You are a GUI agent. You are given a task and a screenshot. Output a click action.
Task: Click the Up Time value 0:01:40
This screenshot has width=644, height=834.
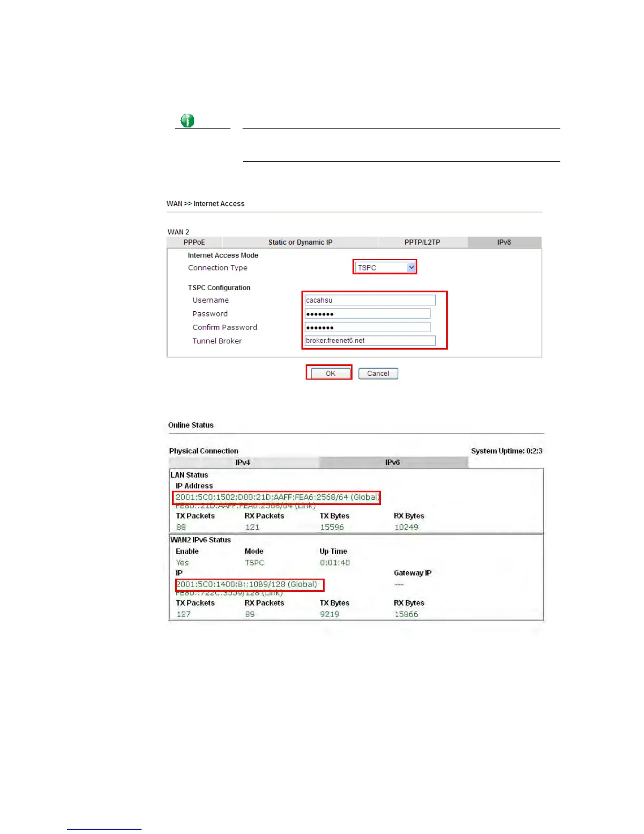335,563
